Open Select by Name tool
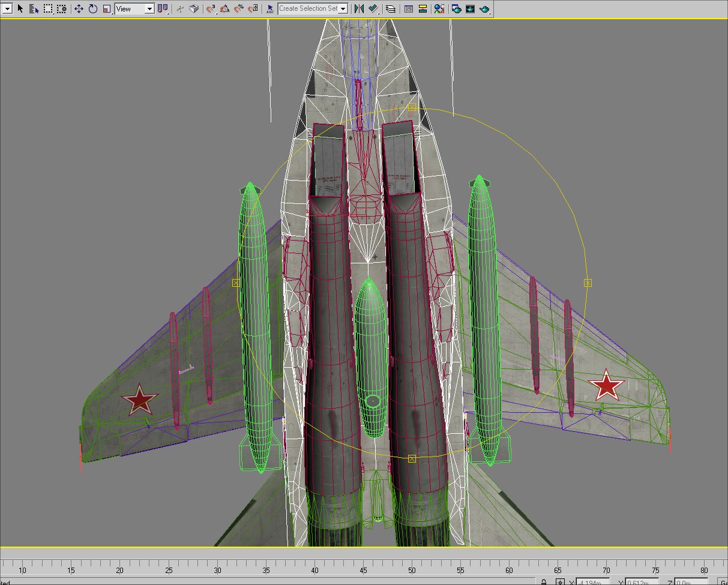This screenshot has height=585, width=728. (33, 8)
